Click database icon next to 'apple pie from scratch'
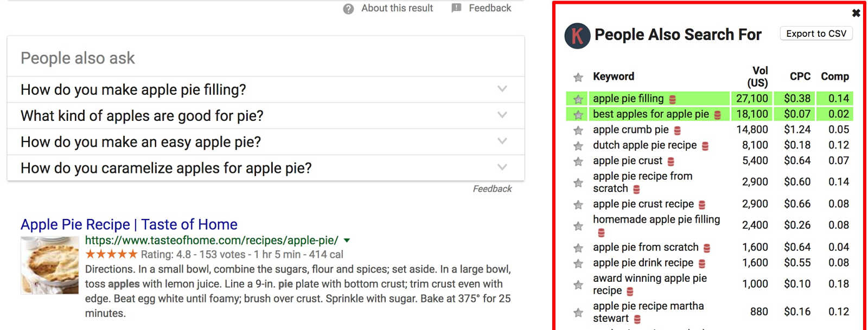Image resolution: width=868 pixels, height=330 pixels. [707, 248]
